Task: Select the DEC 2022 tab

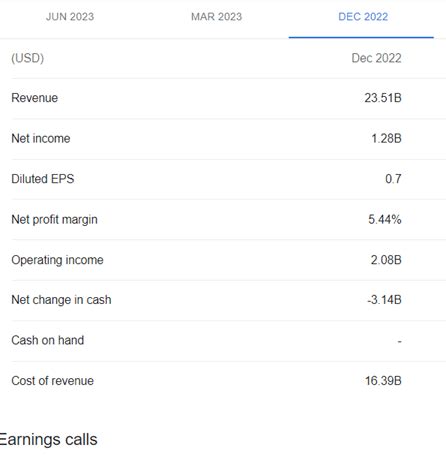Action: [363, 17]
